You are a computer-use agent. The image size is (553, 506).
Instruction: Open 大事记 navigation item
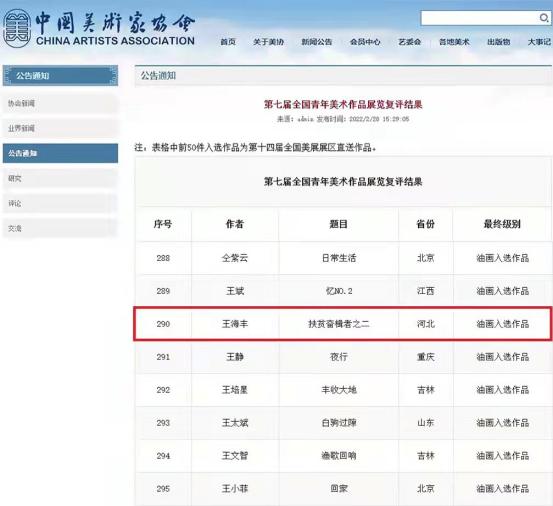(539, 42)
